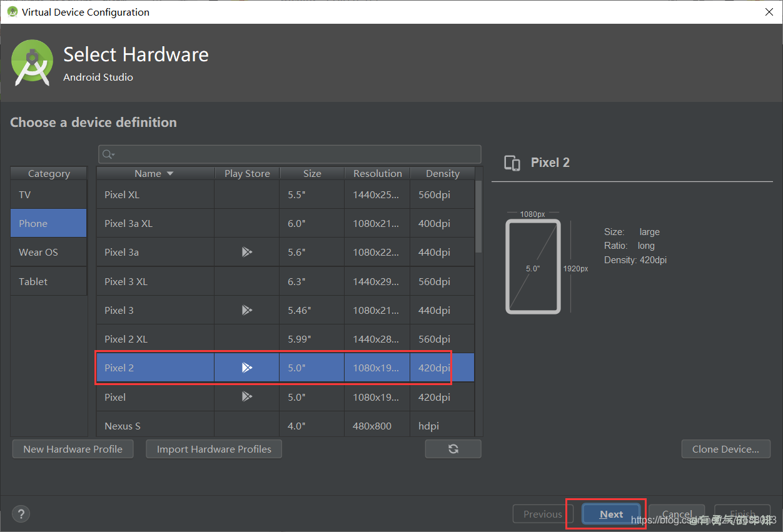Click the 5.5" size cell for Pixel XL
The width and height of the screenshot is (783, 532).
coord(311,194)
